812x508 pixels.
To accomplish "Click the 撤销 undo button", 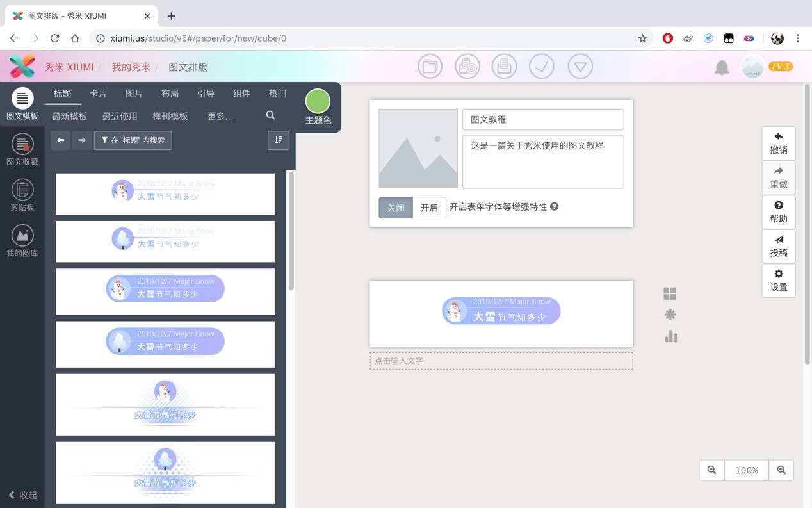I will [779, 143].
